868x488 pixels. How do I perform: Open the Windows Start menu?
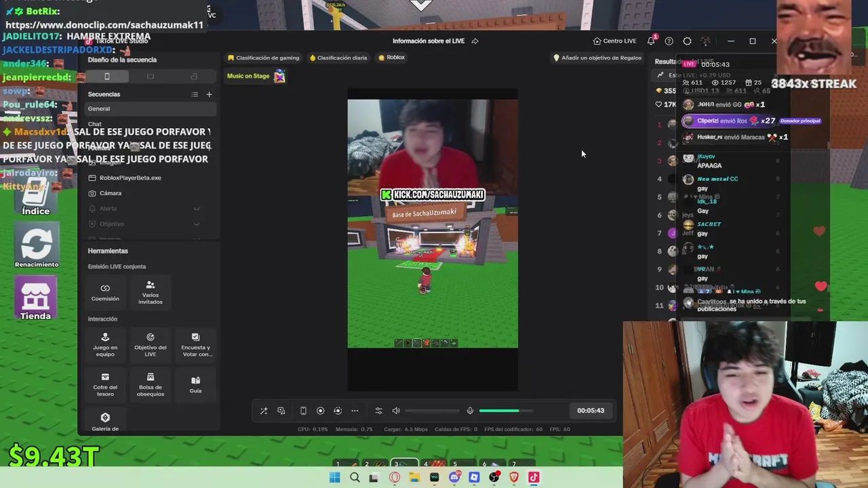[x=334, y=478]
